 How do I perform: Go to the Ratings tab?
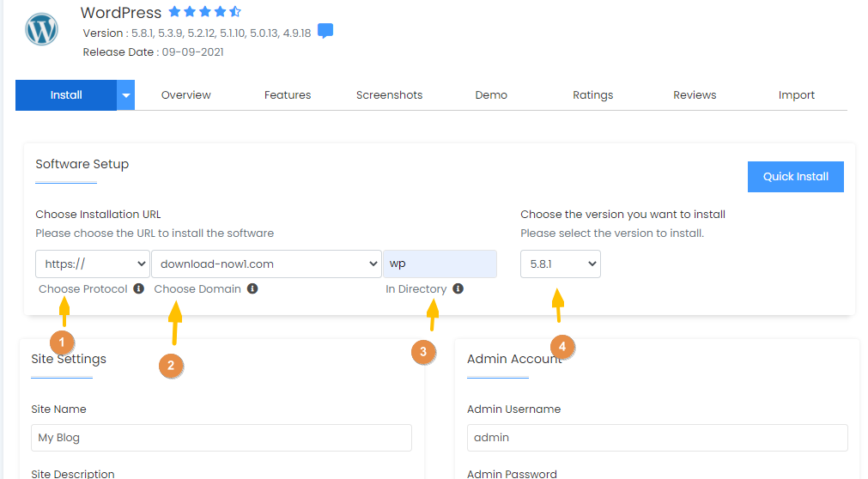pos(593,95)
